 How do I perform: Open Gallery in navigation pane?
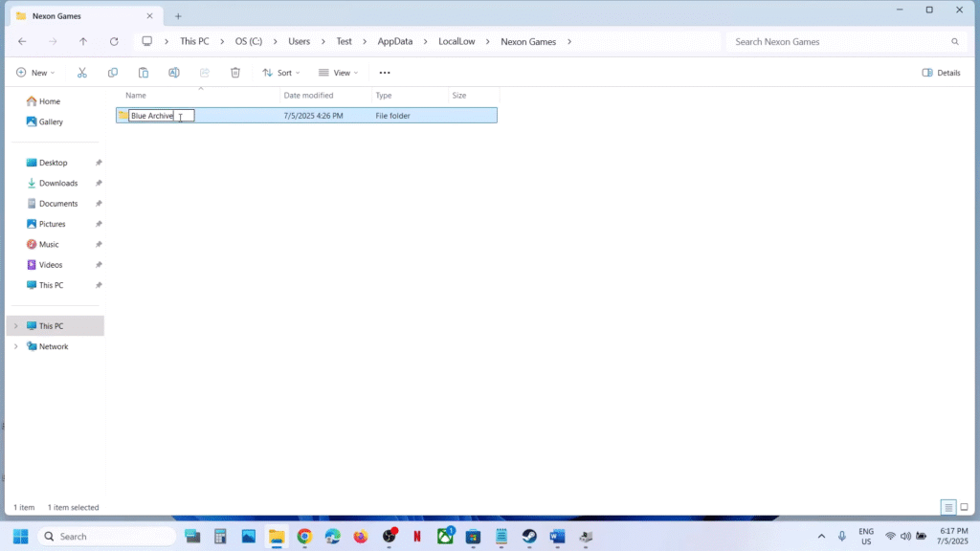pyautogui.click(x=44, y=121)
